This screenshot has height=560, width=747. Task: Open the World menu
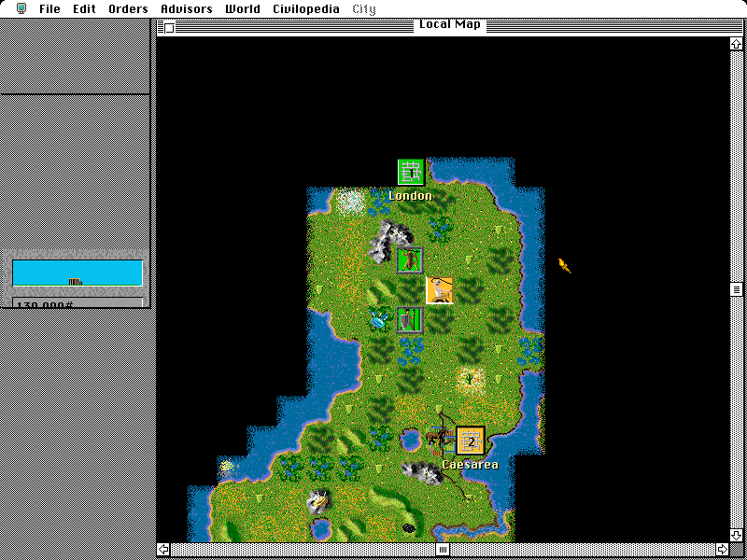243,8
